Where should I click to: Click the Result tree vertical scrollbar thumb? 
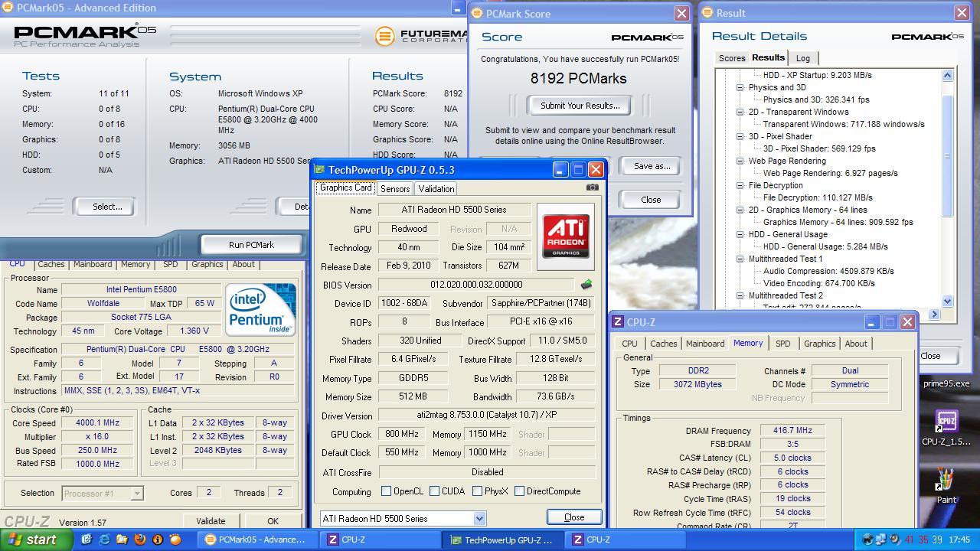click(947, 156)
